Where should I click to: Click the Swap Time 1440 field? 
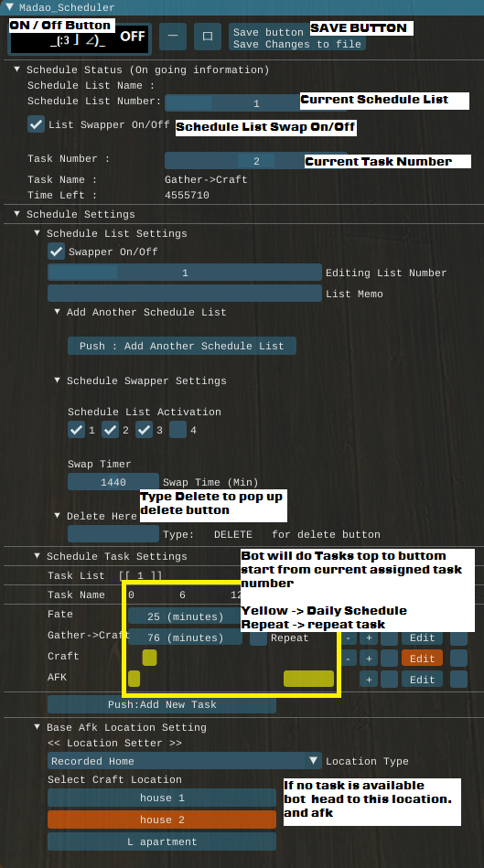point(113,482)
